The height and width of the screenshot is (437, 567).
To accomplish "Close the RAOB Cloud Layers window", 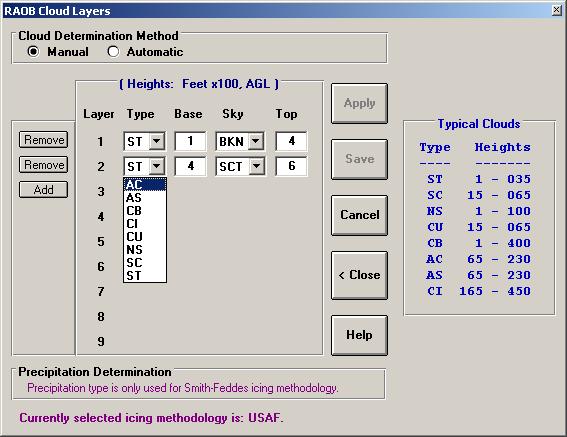I will [x=557, y=10].
